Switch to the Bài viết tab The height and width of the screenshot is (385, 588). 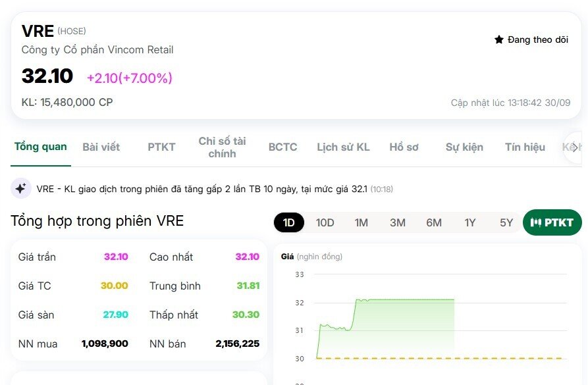101,147
